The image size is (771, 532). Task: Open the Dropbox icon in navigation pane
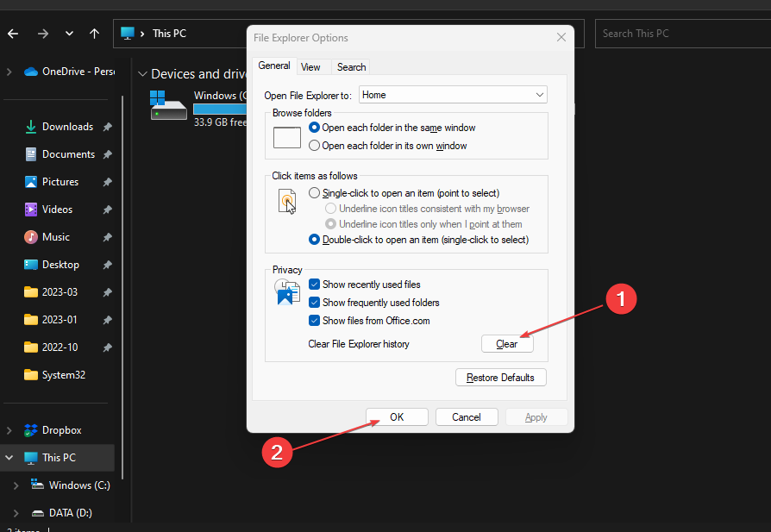[x=30, y=430]
